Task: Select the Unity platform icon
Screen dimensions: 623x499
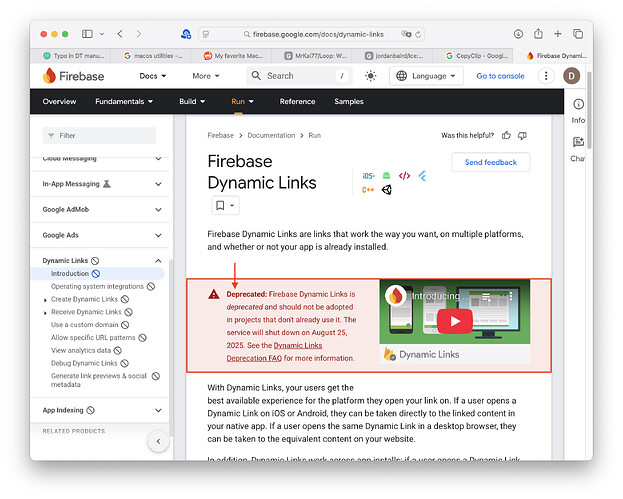Action: [x=387, y=190]
